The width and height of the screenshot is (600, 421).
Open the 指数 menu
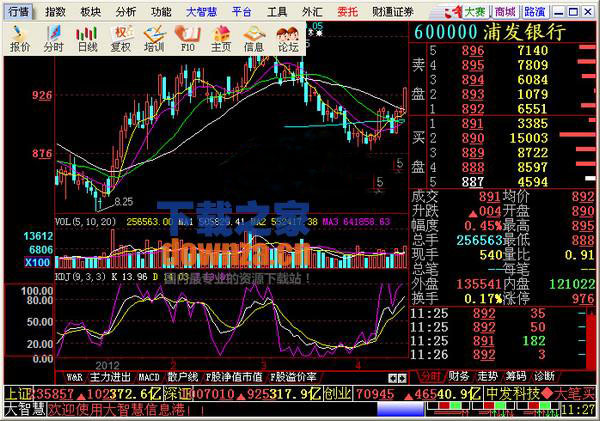55,12
